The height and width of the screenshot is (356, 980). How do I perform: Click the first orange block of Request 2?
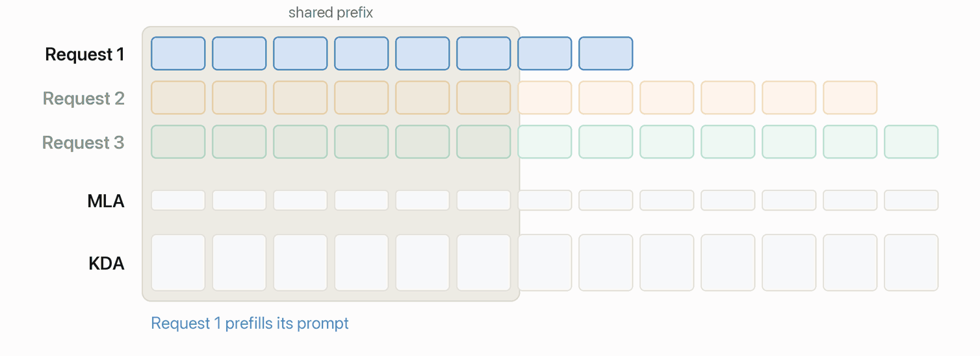click(178, 97)
